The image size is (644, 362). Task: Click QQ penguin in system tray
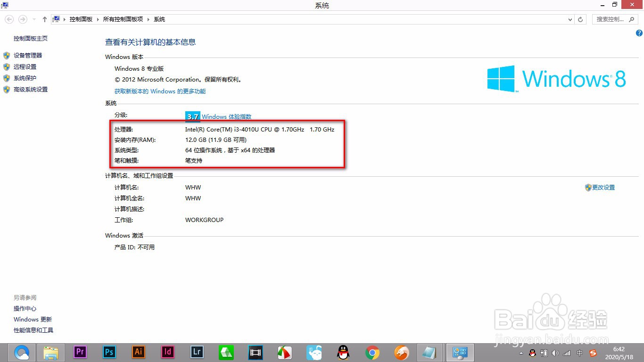pyautogui.click(x=532, y=353)
